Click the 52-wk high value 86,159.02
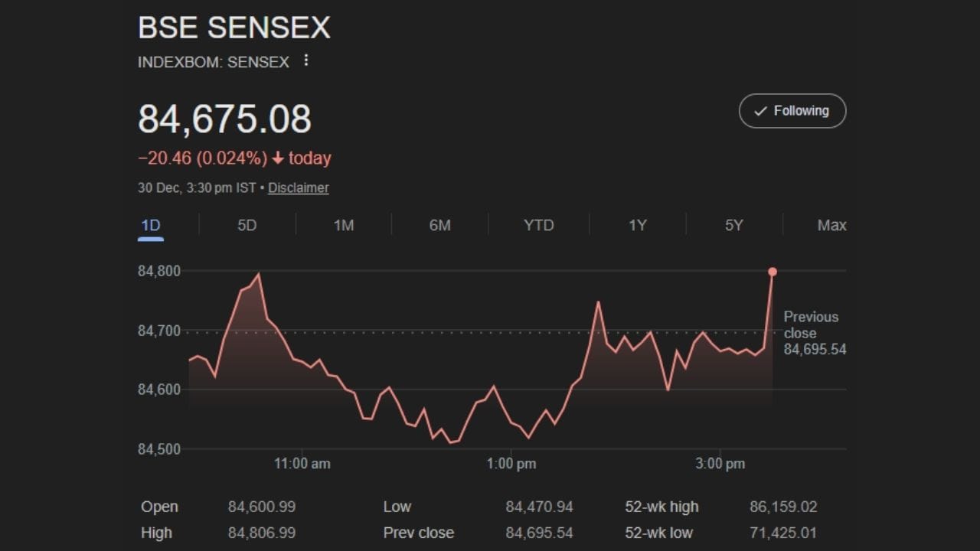 [783, 507]
